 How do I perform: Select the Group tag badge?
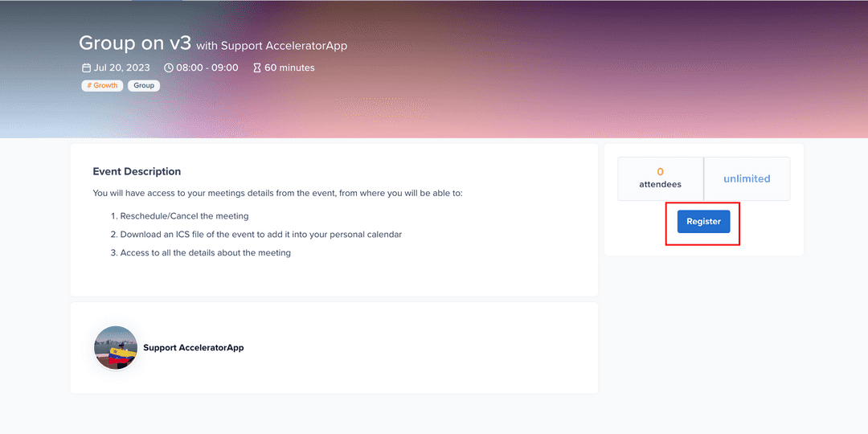pos(144,85)
